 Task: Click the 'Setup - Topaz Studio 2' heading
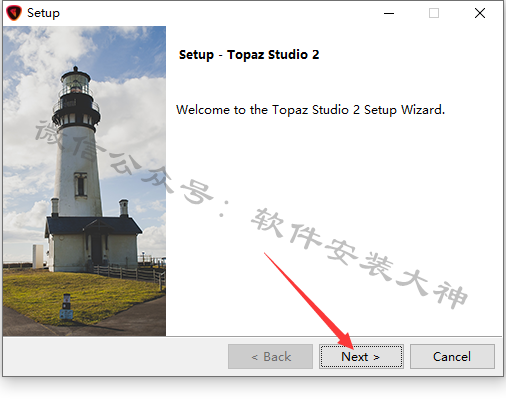point(249,54)
